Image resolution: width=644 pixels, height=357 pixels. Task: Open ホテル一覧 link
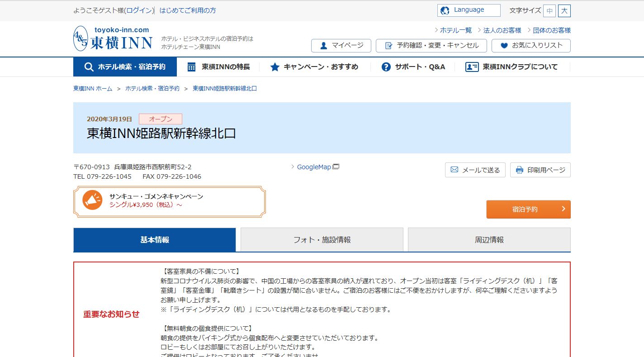coord(456,30)
